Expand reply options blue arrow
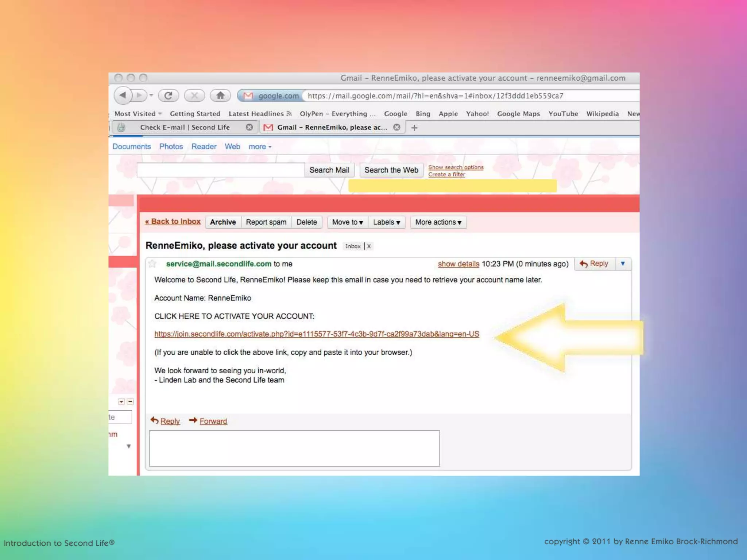 pos(623,264)
